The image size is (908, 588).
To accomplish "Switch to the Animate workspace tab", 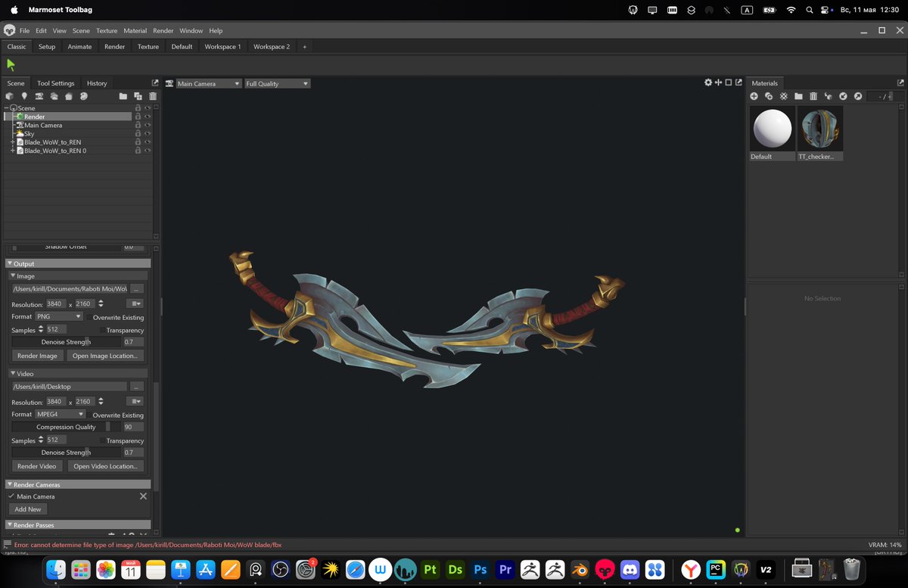I will point(79,46).
